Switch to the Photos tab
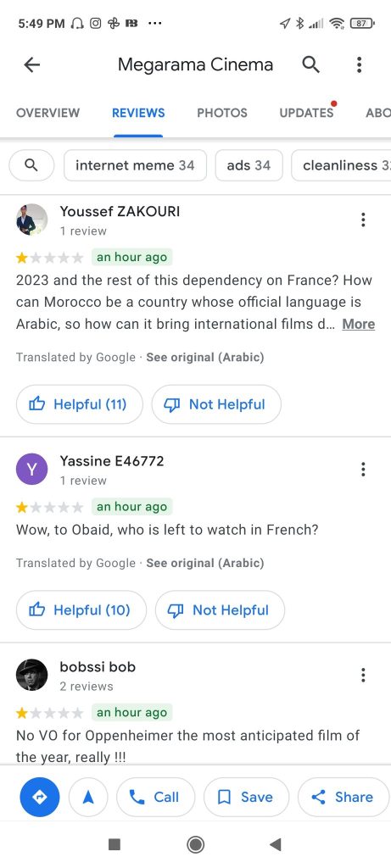This screenshot has width=391, height=868. (x=222, y=113)
